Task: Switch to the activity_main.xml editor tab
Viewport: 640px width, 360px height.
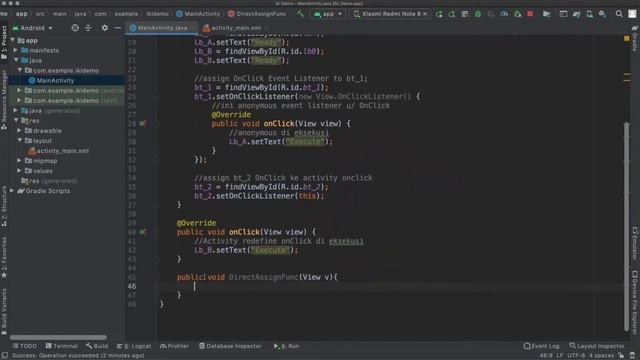Action: point(236,28)
